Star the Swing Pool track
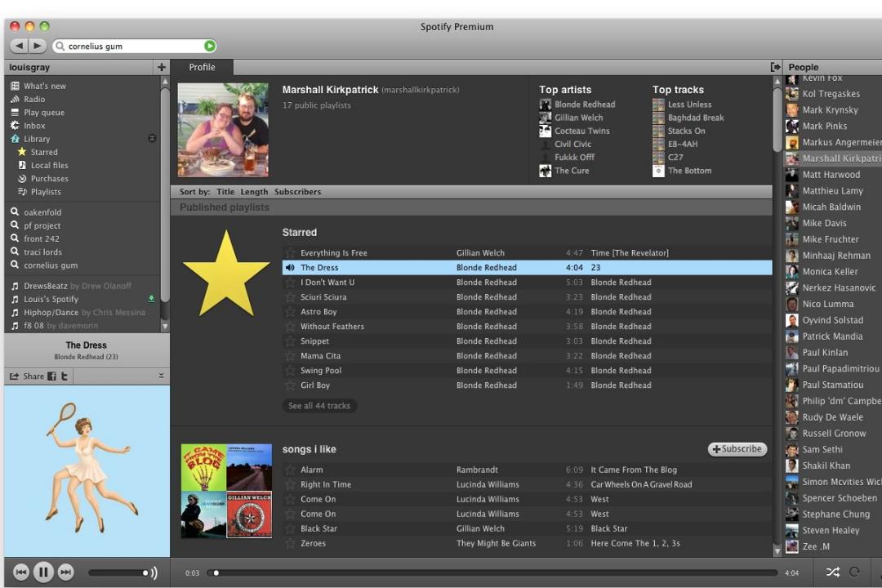Viewport: 882px width, 588px height. point(290,371)
